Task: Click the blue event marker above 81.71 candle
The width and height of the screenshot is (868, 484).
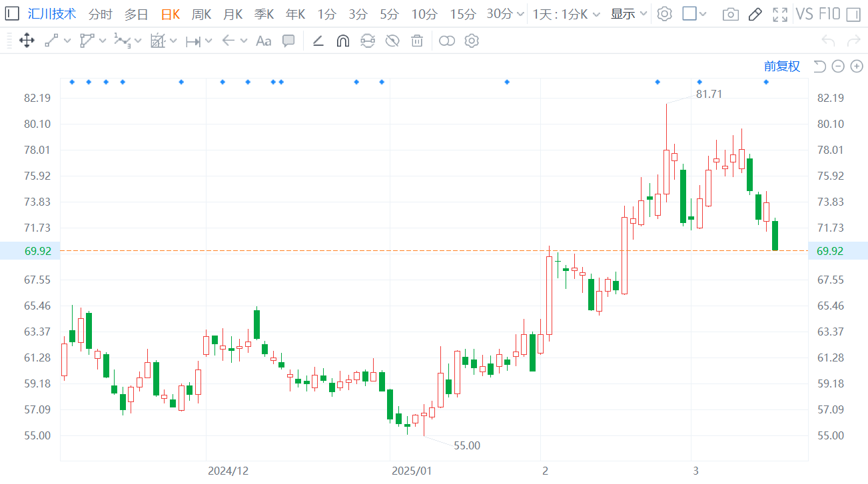Action: (x=657, y=82)
